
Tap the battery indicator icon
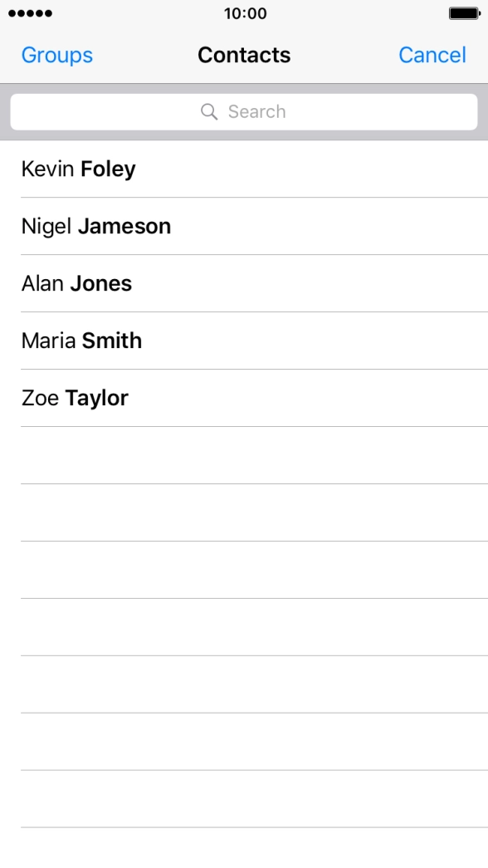coord(465,13)
